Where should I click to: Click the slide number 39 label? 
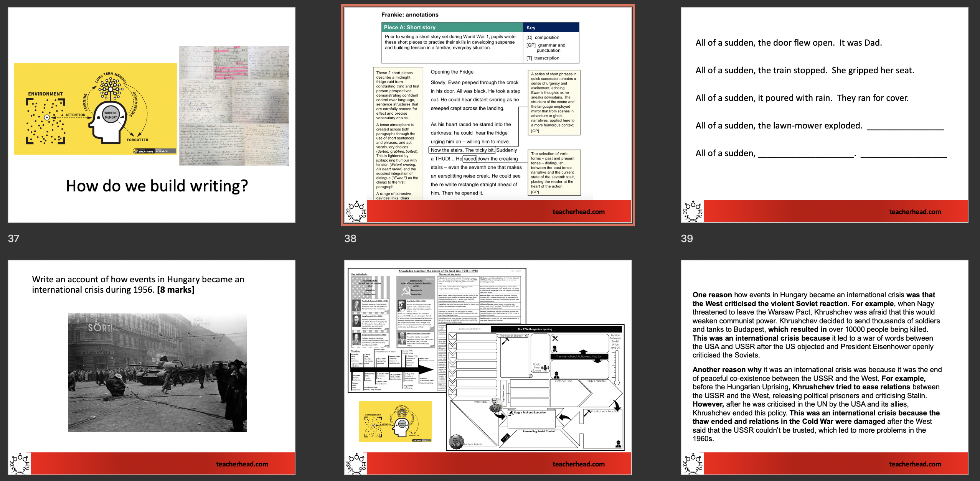[x=687, y=239]
